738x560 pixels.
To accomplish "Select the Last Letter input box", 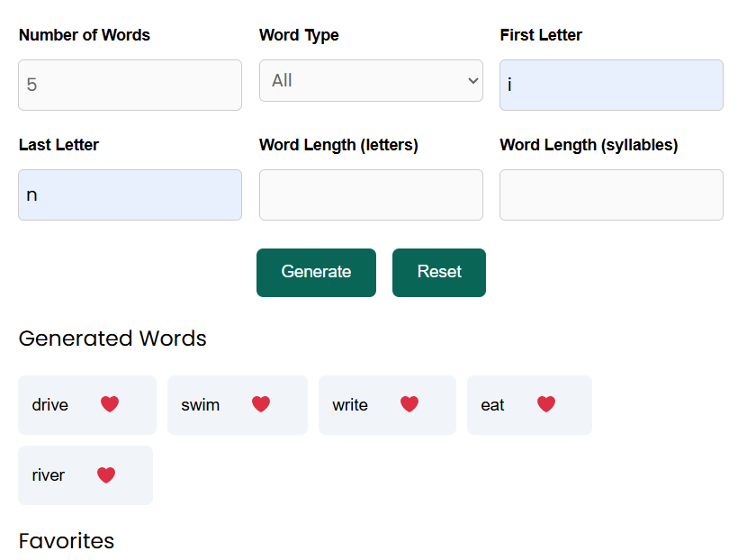I will coord(130,194).
